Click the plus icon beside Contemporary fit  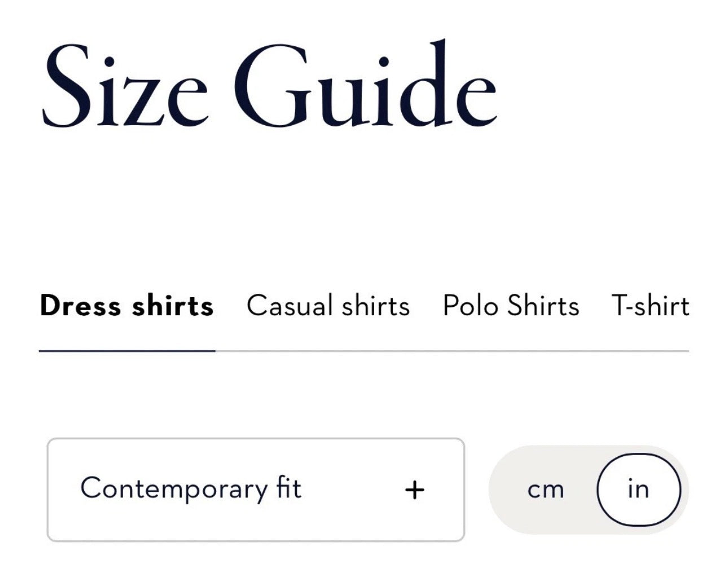click(414, 489)
